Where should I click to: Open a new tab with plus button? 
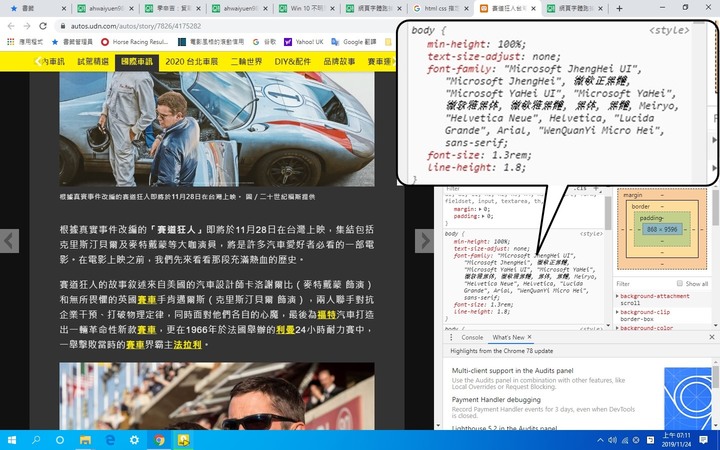tap(619, 8)
